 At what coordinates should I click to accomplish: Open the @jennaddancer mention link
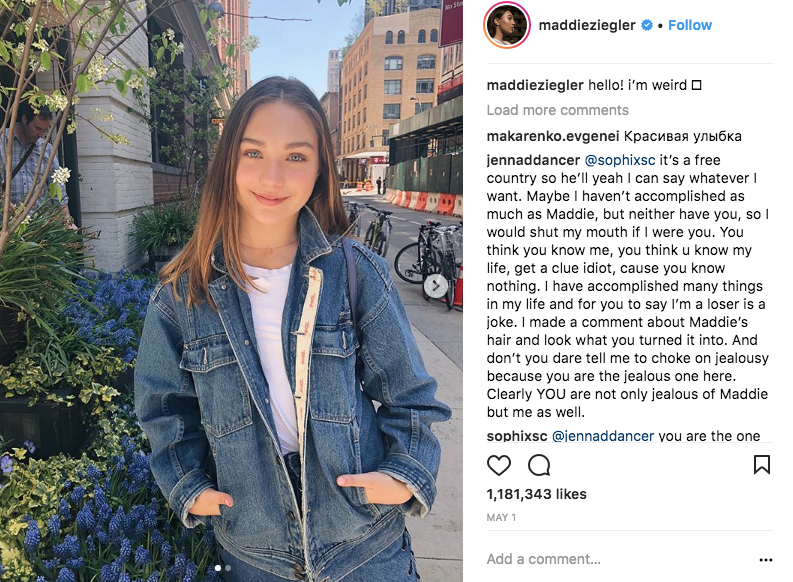pos(603,436)
